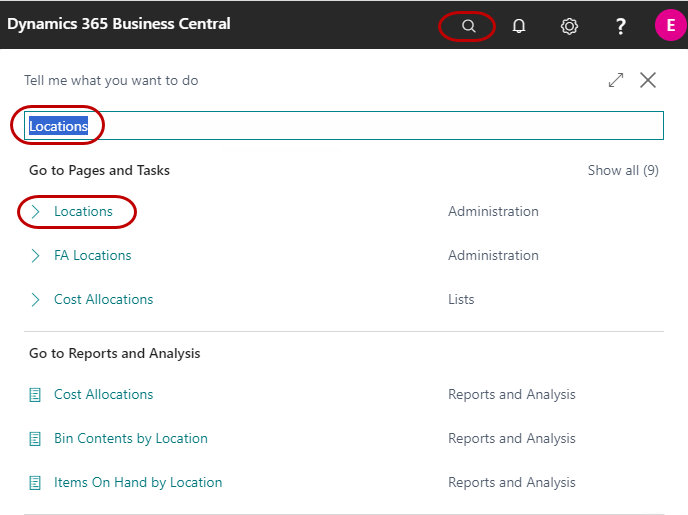Viewport: 688px width, 515px height.
Task: Open the FA Locations page
Action: pos(92,256)
